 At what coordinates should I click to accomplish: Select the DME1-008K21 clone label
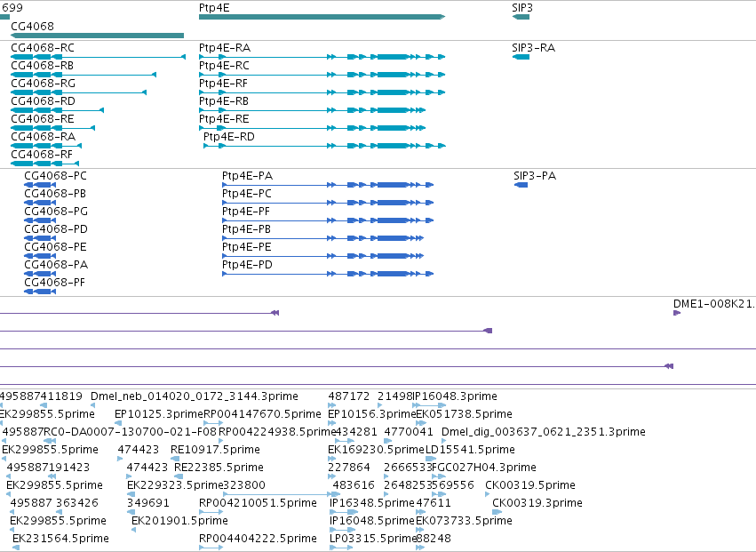714,304
